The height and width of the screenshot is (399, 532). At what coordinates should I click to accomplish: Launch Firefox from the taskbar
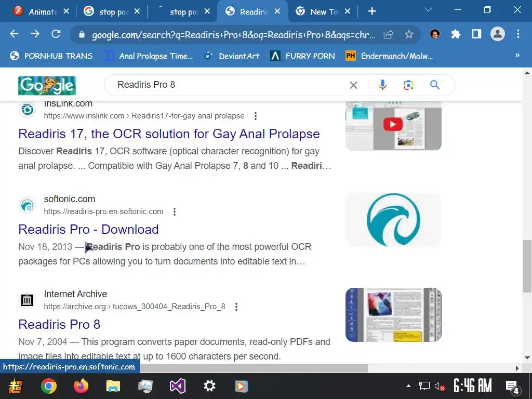pyautogui.click(x=81, y=386)
